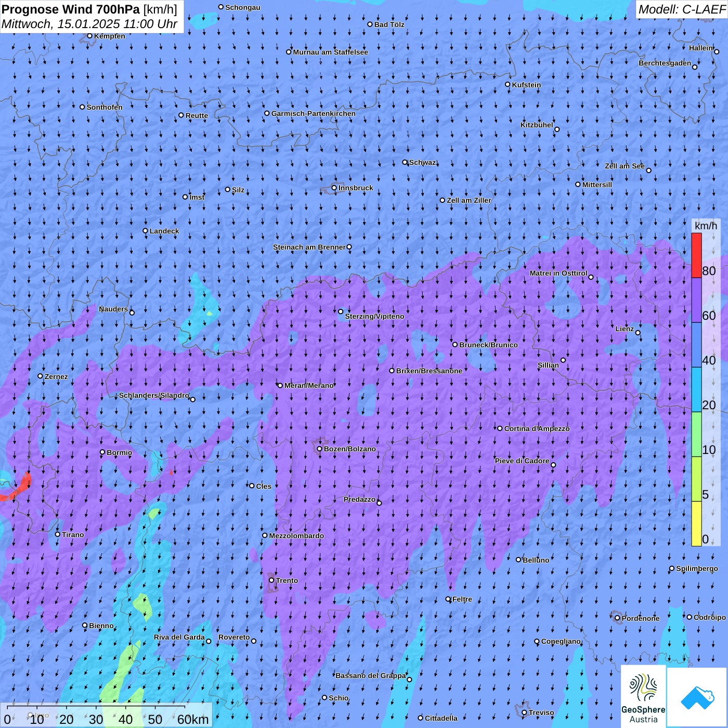The height and width of the screenshot is (728, 728).
Task: Click the 'Hallein' label
Action: [701, 48]
